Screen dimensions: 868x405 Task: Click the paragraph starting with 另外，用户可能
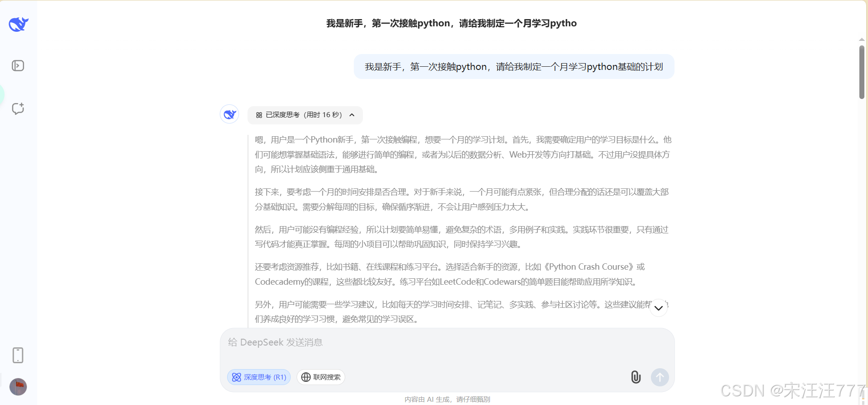[x=462, y=312]
